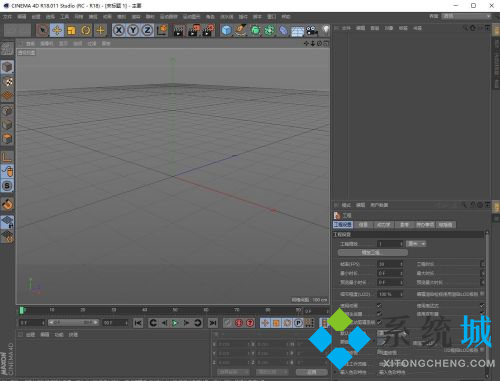
Task: Open Render Settings clapboard with gear
Action: click(x=208, y=30)
